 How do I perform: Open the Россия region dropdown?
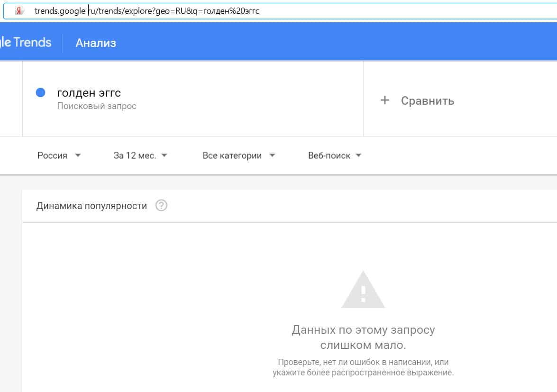(x=59, y=155)
